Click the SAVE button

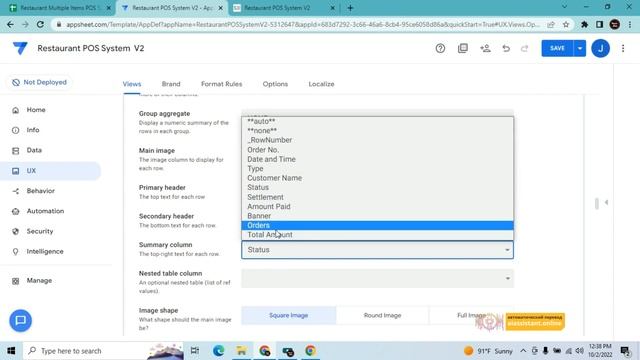click(557, 48)
